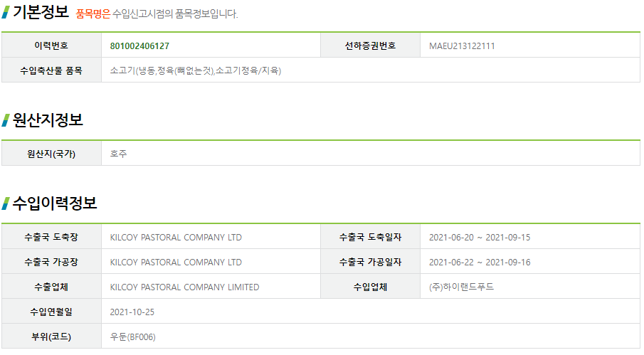
Task: Select slaughterhouse KILCOY PASTORAL COMPANY LTD value
Action: click(x=176, y=237)
